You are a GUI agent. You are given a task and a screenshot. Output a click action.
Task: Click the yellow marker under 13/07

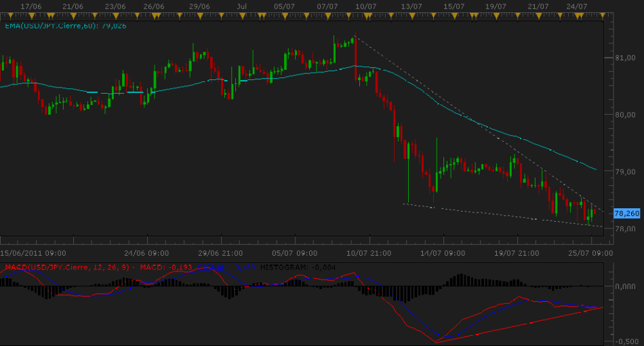[411, 15]
